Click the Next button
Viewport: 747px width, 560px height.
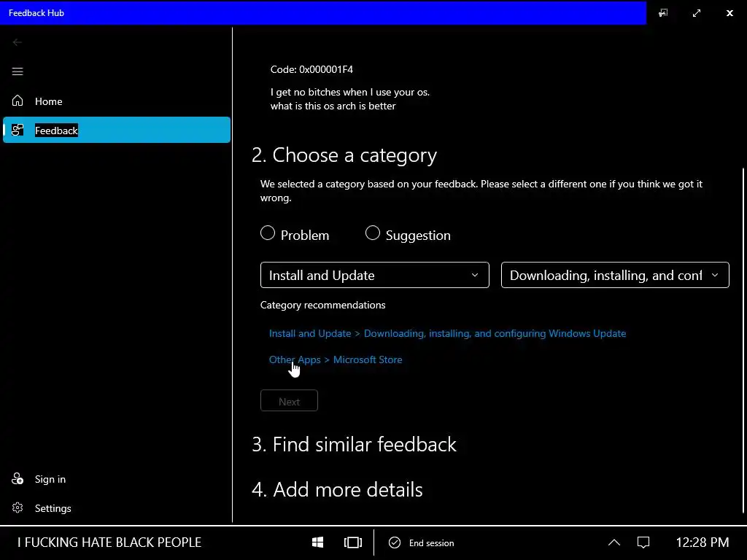pos(289,400)
